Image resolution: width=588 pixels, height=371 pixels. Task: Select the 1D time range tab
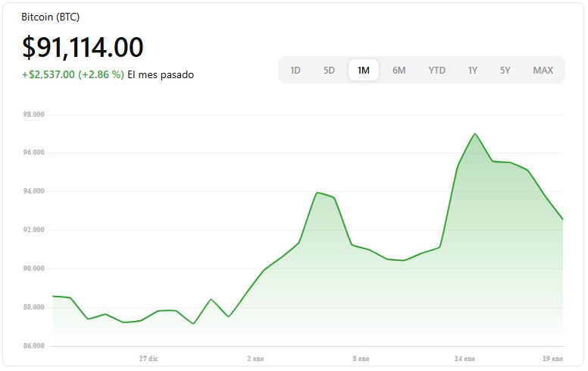pyautogui.click(x=296, y=71)
